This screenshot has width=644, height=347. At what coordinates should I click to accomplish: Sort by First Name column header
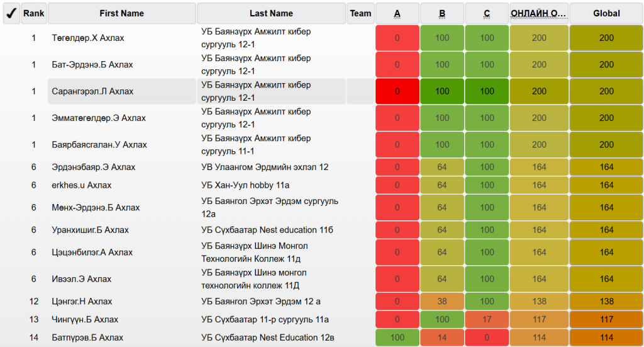tap(122, 13)
